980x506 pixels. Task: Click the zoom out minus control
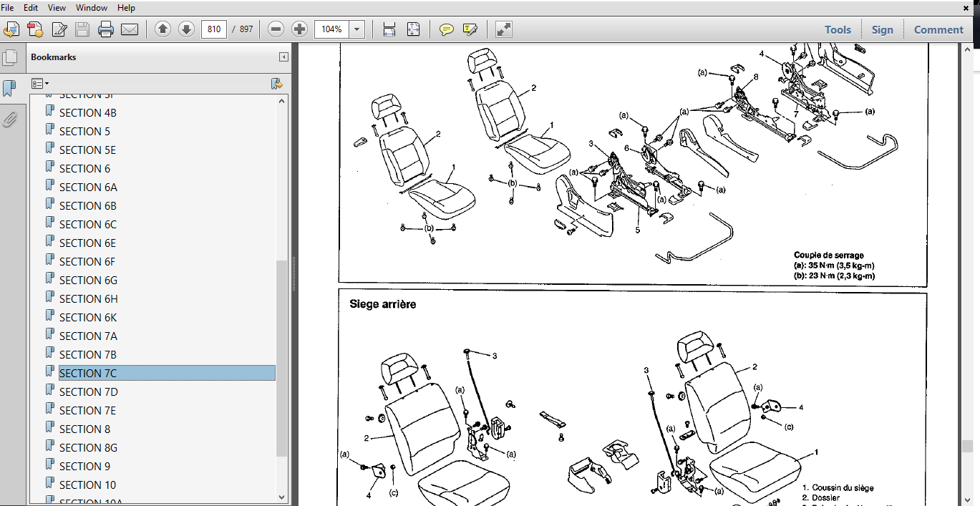276,29
